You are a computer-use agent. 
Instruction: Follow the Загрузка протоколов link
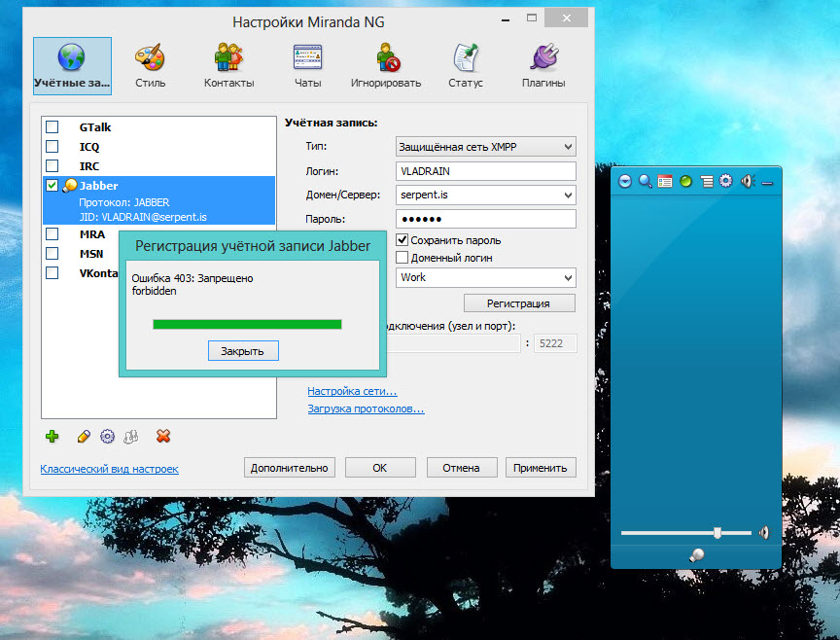[366, 409]
